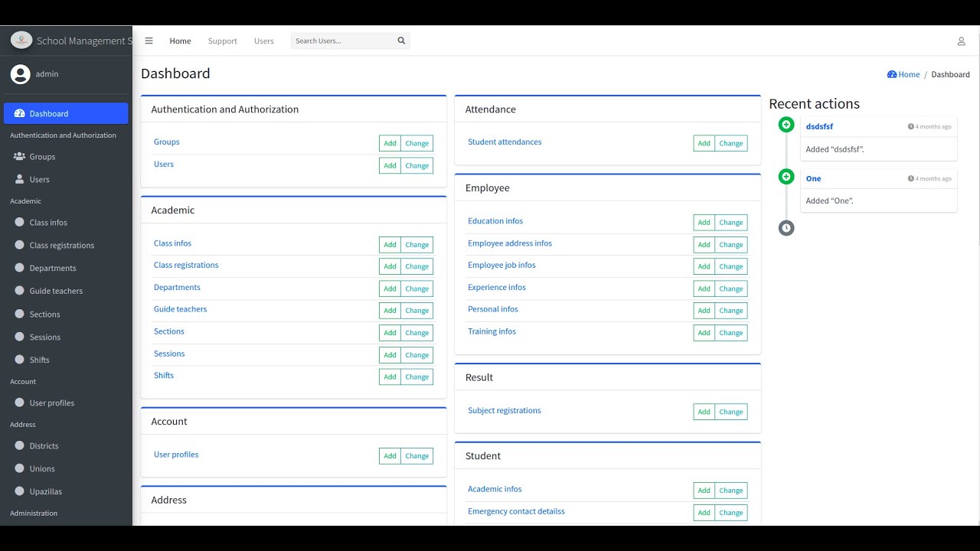The height and width of the screenshot is (551, 980).
Task: Click Change button for Emergency contact detailss
Action: tap(731, 513)
